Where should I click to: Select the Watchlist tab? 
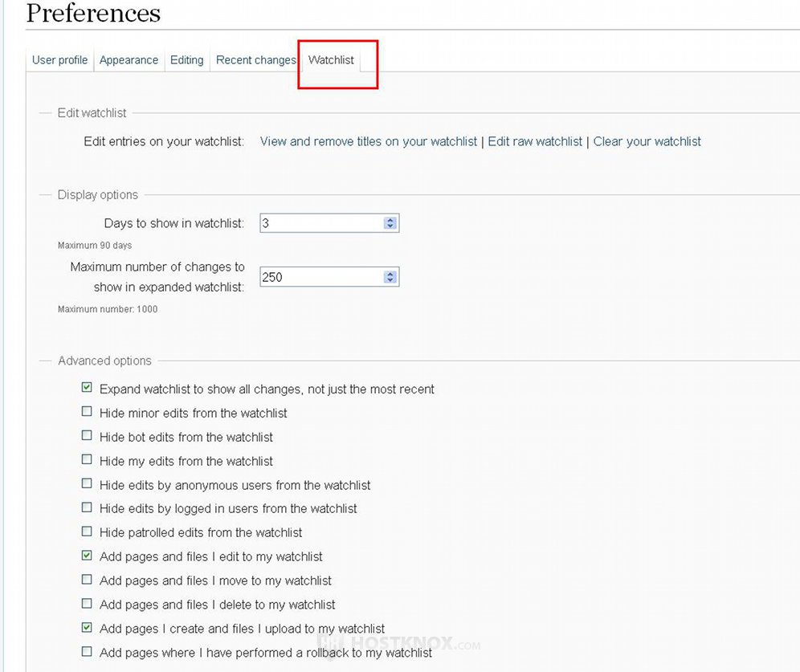(x=331, y=60)
